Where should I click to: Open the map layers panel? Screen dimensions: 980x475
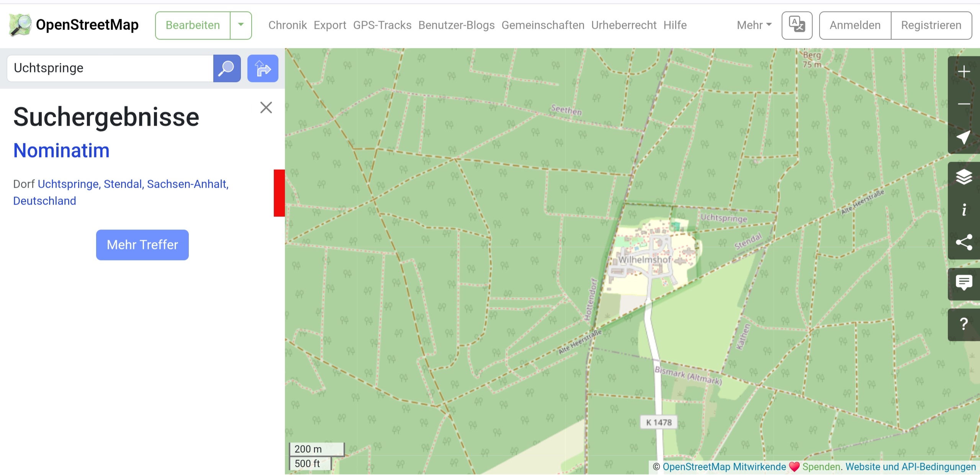[964, 177]
